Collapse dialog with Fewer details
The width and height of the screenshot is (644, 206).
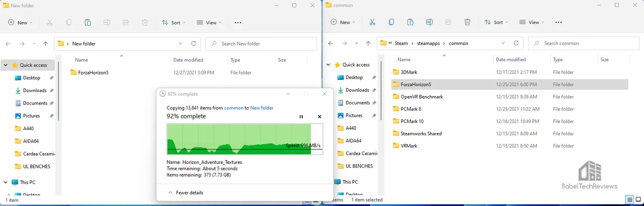[x=186, y=193]
